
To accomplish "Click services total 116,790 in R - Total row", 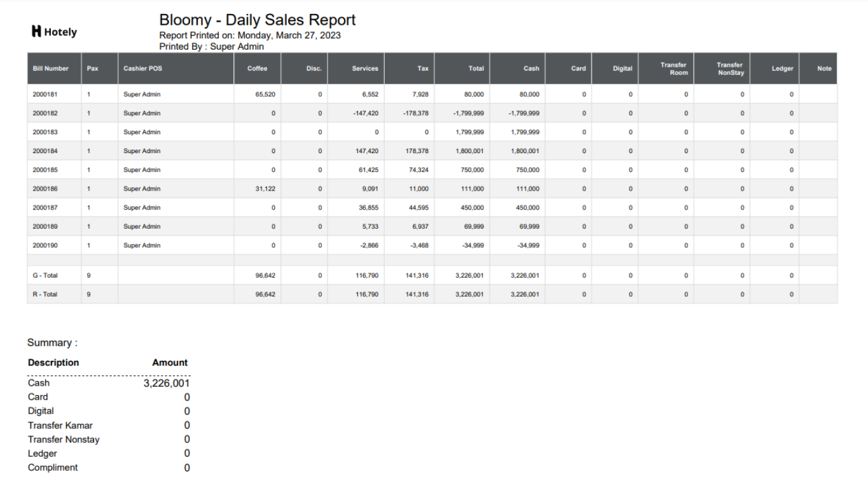I will 367,294.
